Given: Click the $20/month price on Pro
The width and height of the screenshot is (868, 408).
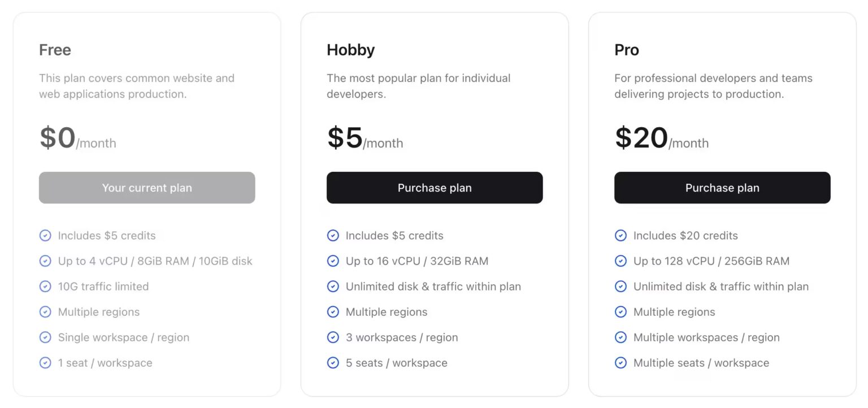Looking at the screenshot, I should [x=661, y=138].
